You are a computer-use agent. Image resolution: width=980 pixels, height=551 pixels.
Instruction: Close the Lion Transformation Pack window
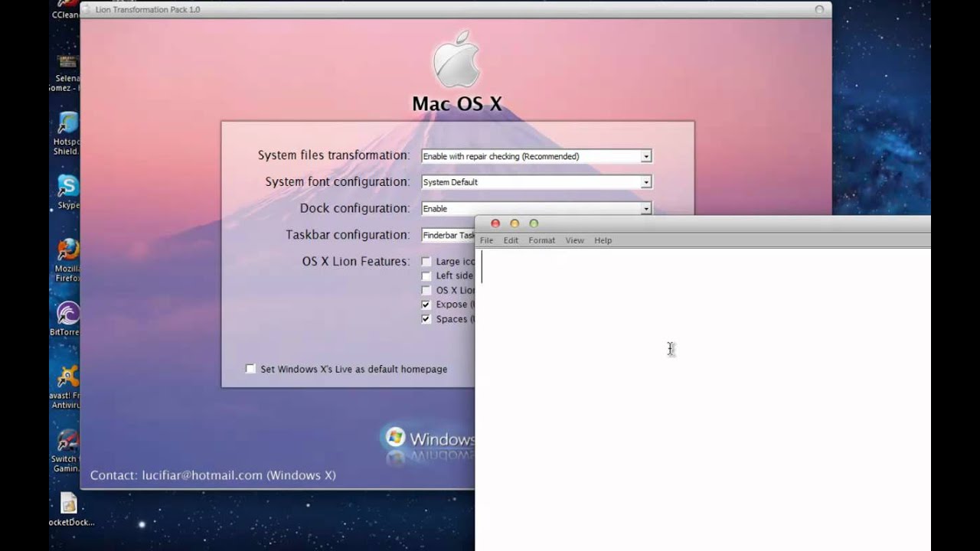(819, 10)
